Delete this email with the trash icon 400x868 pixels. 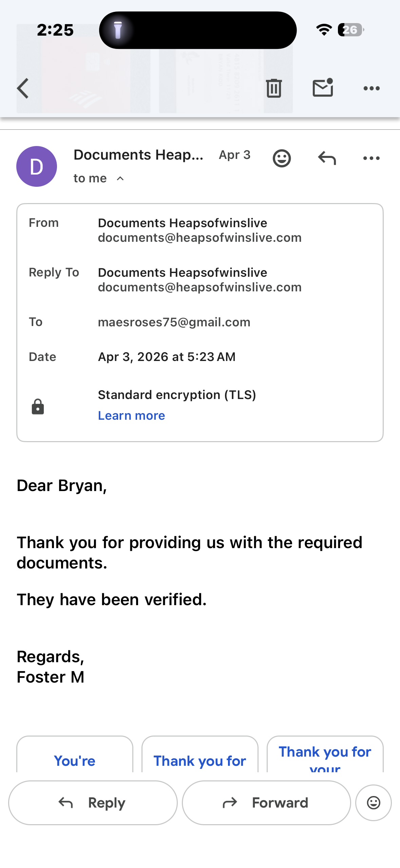pos(273,88)
